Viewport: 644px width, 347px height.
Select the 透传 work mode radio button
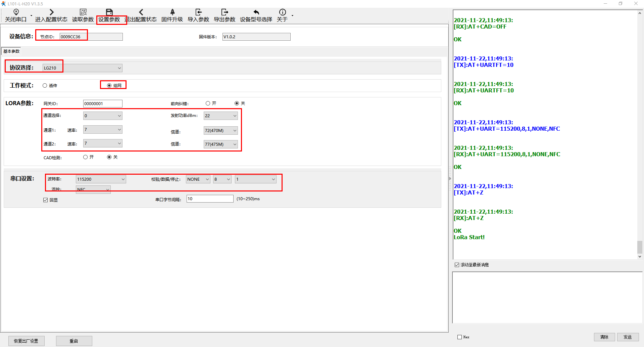(45, 86)
